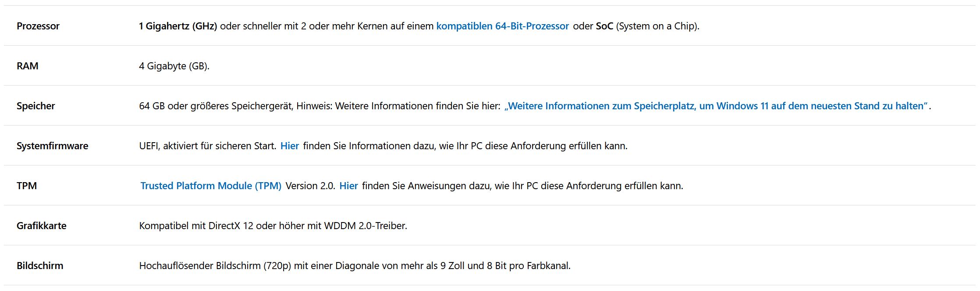Image resolution: width=980 pixels, height=291 pixels.
Task: Click the Version 2.0 text
Action: point(310,186)
